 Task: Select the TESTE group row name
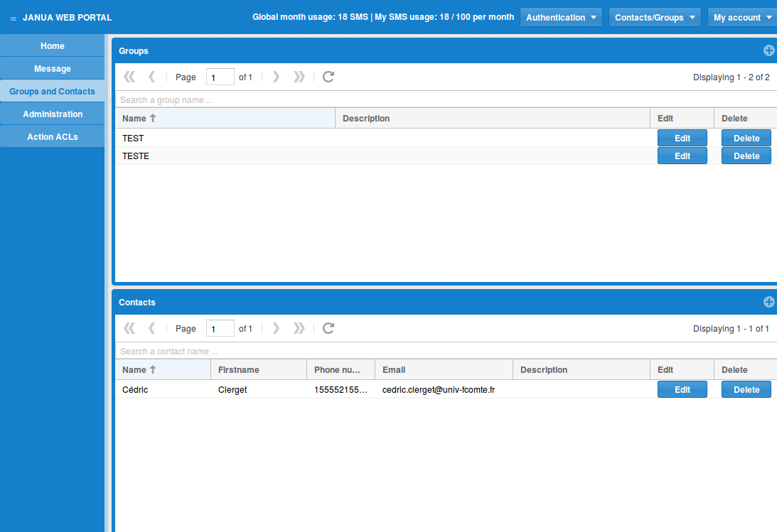[136, 156]
